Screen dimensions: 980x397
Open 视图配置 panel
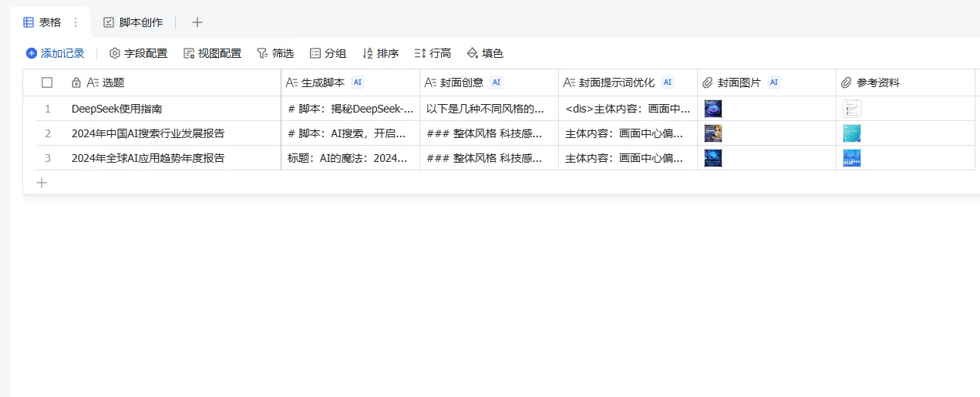[x=212, y=53]
